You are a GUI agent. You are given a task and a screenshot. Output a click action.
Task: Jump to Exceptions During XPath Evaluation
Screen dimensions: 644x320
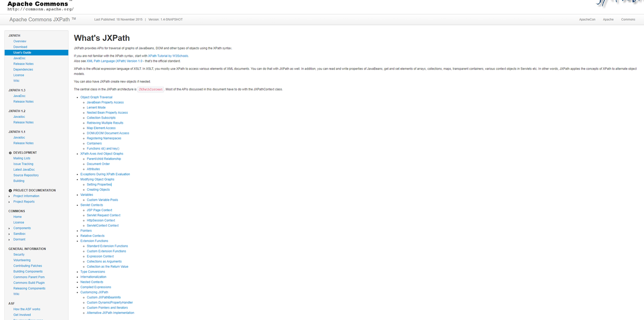tap(105, 174)
